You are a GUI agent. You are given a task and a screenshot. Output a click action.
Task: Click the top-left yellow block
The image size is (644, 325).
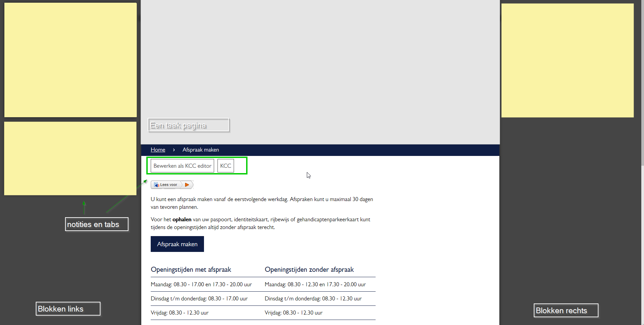[x=70, y=60]
